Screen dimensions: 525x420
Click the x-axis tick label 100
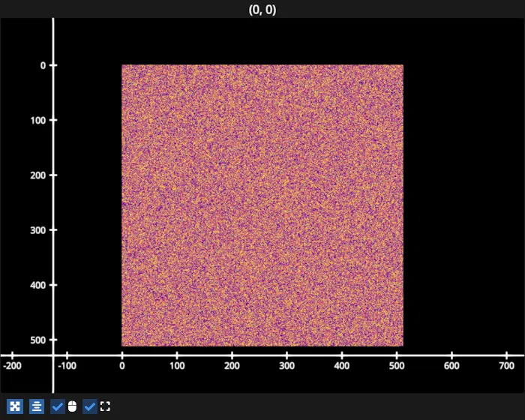[x=177, y=365]
